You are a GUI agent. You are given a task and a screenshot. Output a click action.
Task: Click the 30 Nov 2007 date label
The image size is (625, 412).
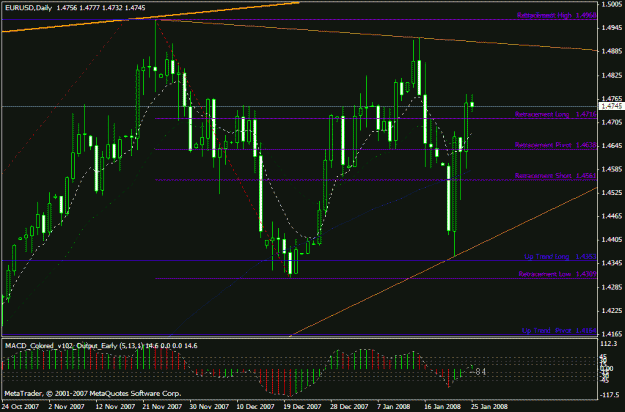(x=210, y=406)
